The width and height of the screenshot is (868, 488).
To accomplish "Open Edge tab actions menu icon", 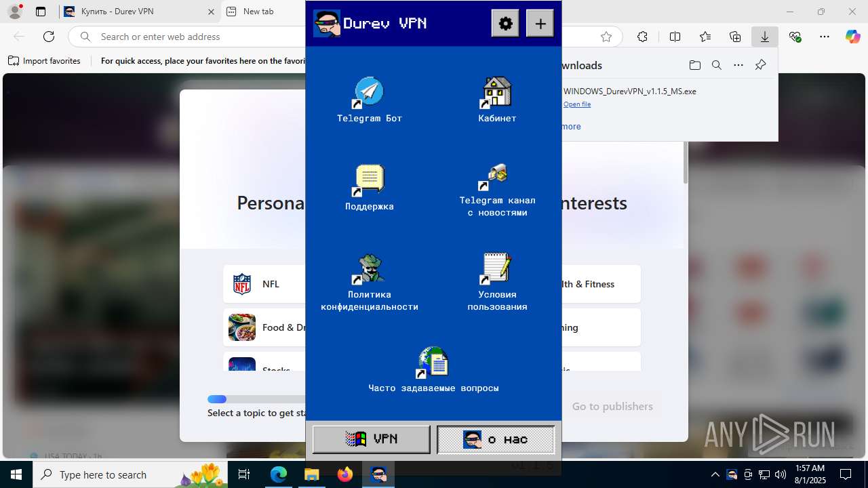I will click(41, 12).
